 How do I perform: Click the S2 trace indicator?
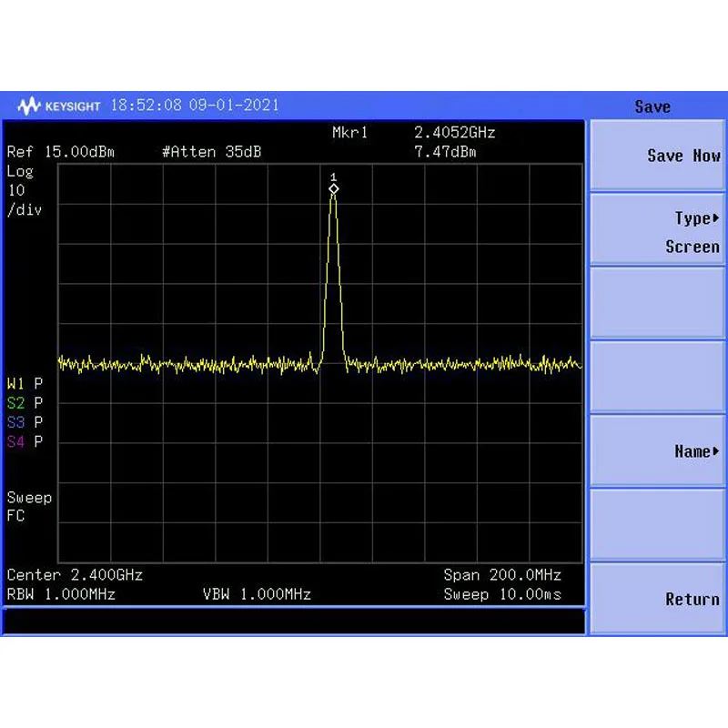(x=25, y=403)
